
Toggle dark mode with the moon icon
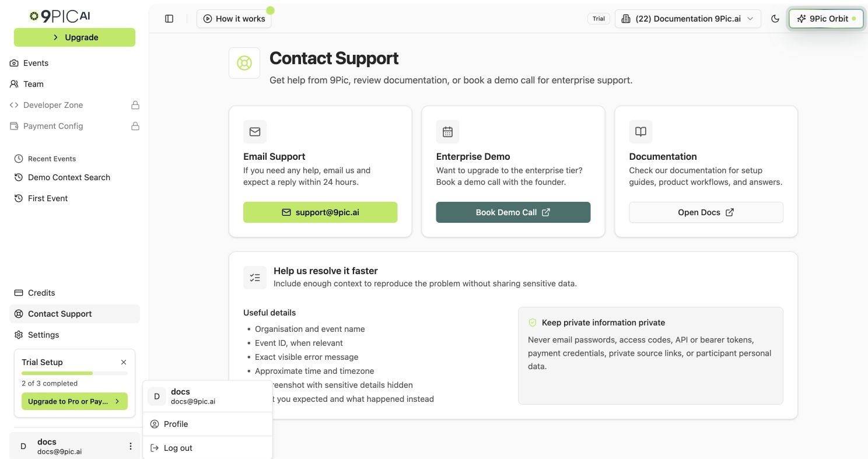[775, 19]
